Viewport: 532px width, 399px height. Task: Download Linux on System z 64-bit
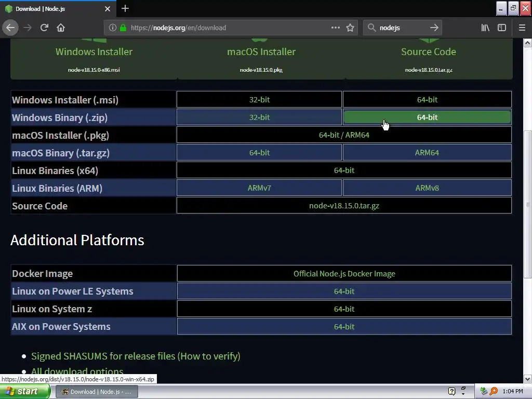344,309
